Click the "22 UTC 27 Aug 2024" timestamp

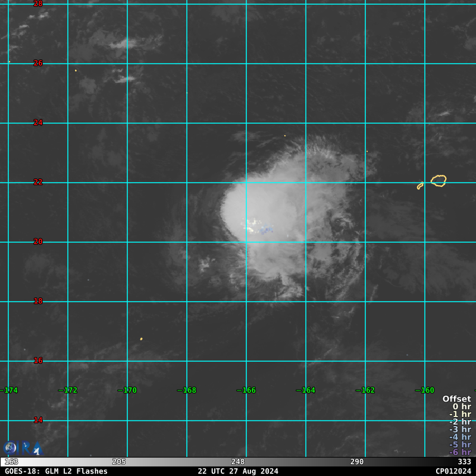point(238,471)
